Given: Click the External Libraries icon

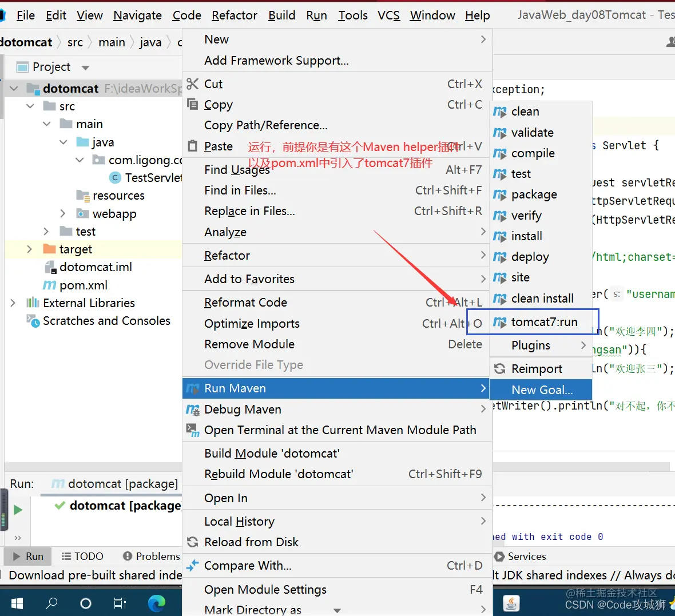Looking at the screenshot, I should click(x=33, y=303).
